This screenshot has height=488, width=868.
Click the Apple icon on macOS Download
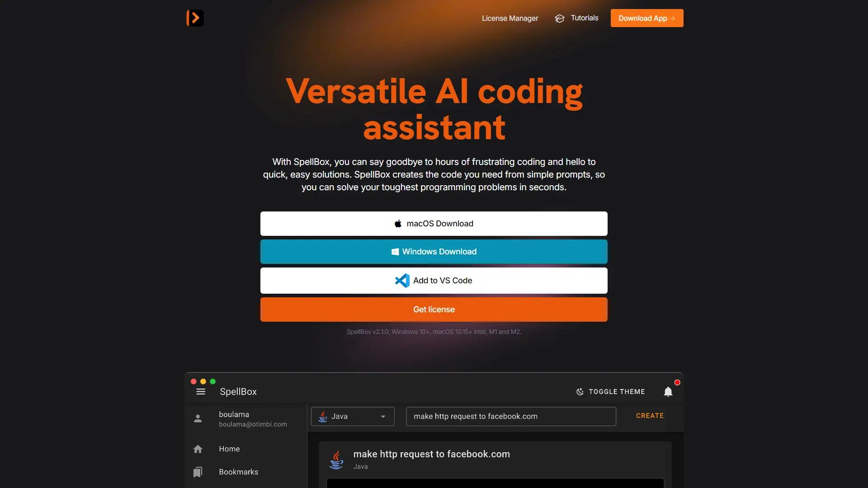click(398, 223)
